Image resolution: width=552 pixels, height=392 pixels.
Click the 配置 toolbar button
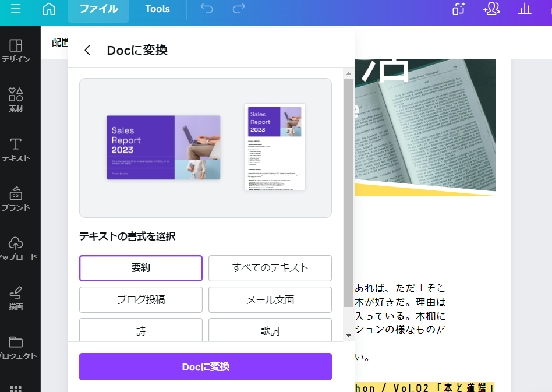point(60,43)
